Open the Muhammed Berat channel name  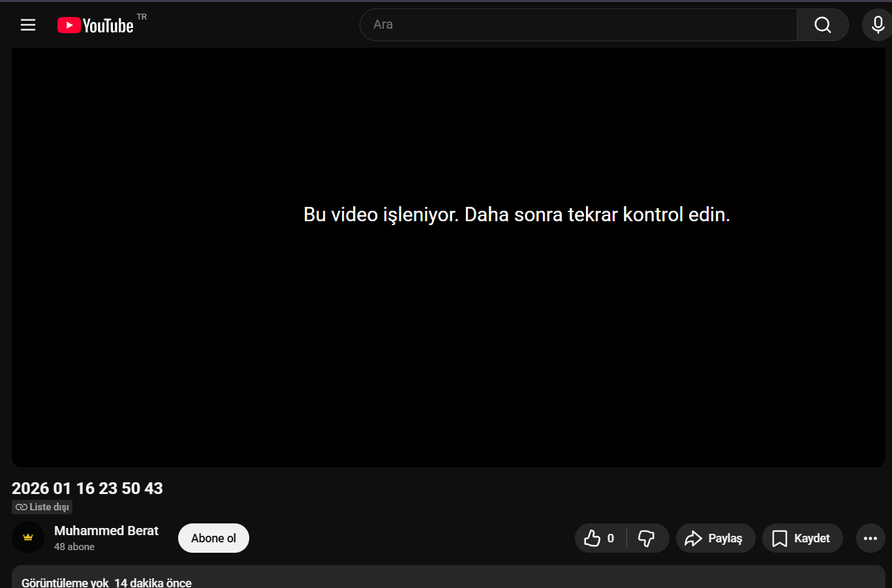pyautogui.click(x=106, y=531)
